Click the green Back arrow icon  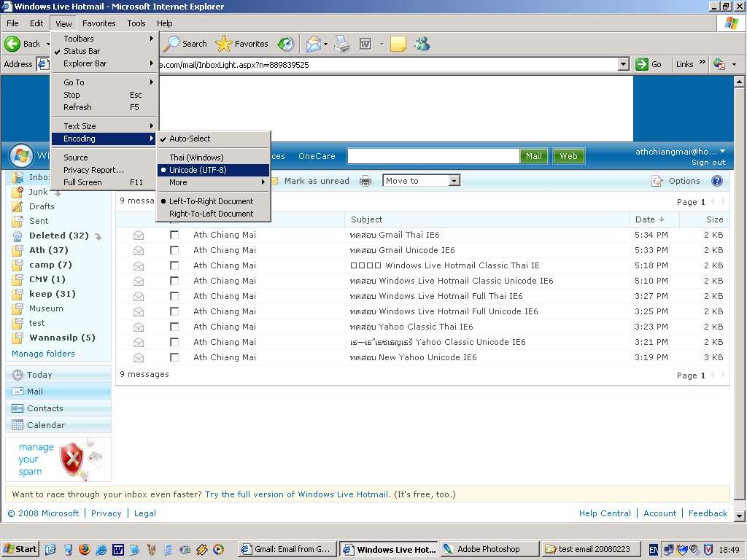click(x=12, y=44)
